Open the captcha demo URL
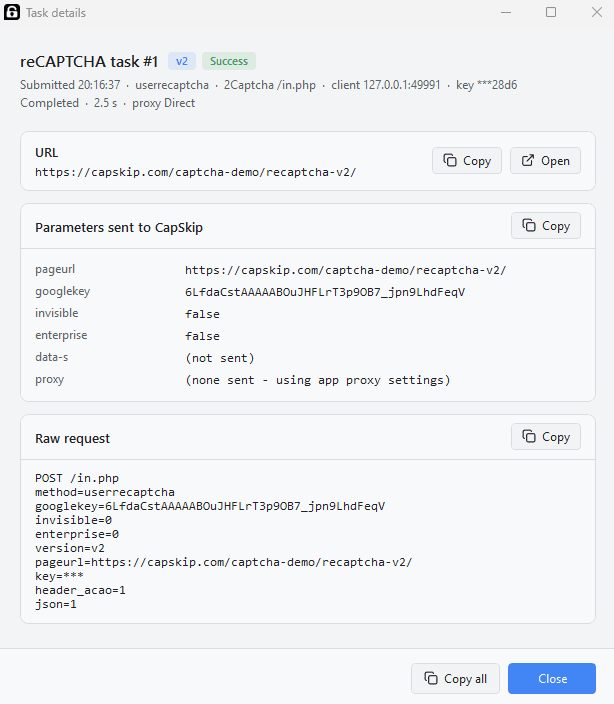The width and height of the screenshot is (614, 704). 545,161
